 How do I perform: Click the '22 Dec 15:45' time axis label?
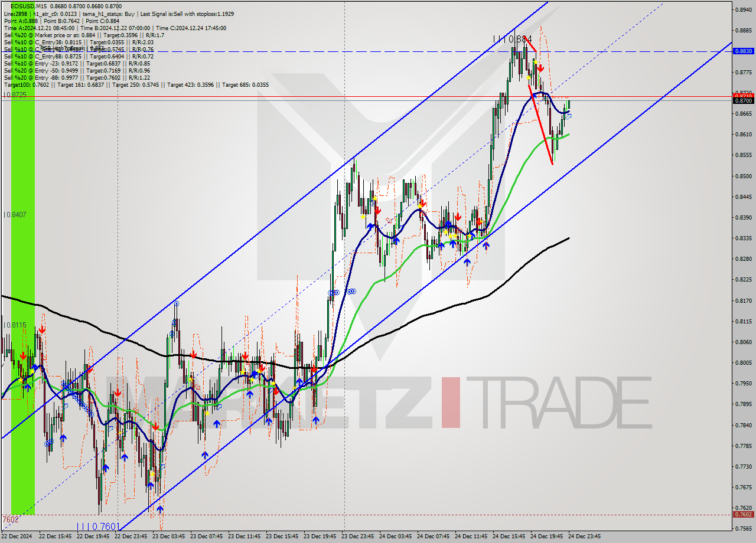pos(56,537)
